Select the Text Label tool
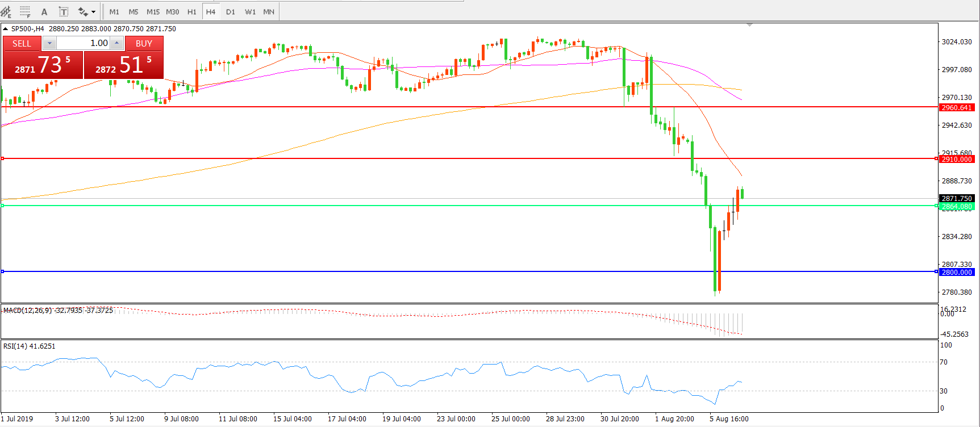 pos(64,11)
